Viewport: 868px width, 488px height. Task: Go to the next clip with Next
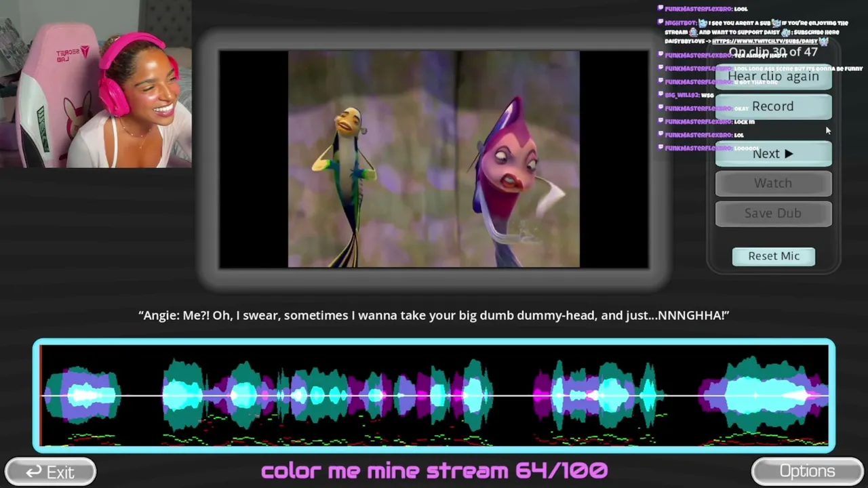pos(773,154)
